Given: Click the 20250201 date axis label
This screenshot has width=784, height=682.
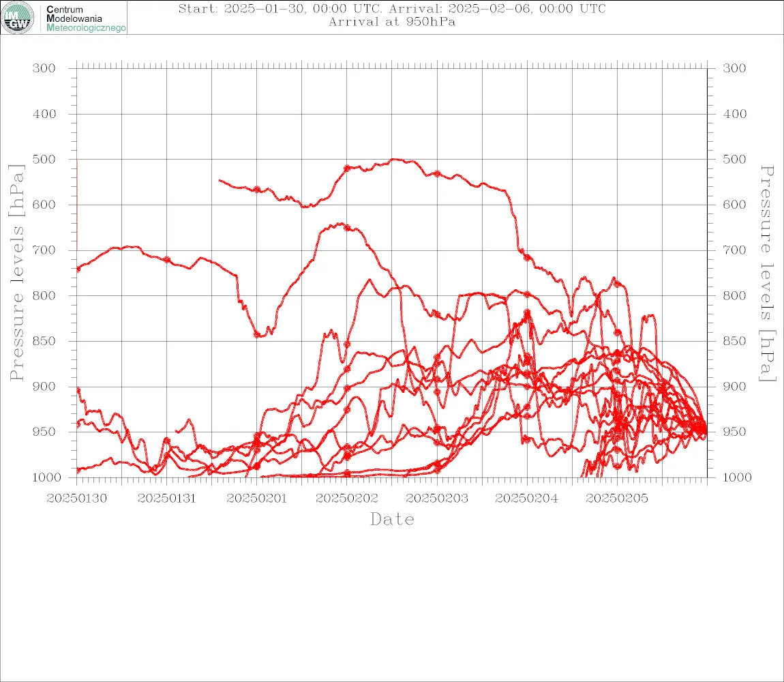Looking at the screenshot, I should [256, 499].
